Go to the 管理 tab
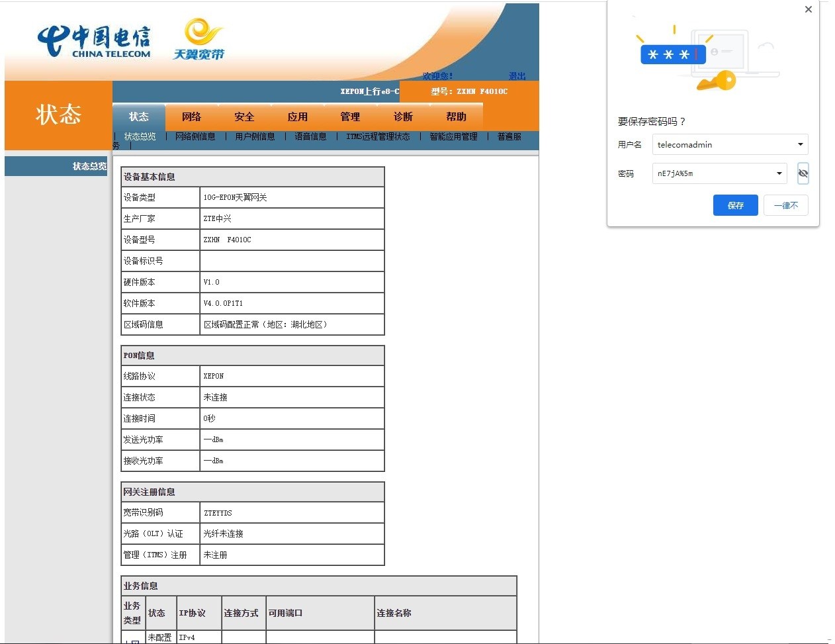This screenshot has width=835, height=644. point(350,116)
